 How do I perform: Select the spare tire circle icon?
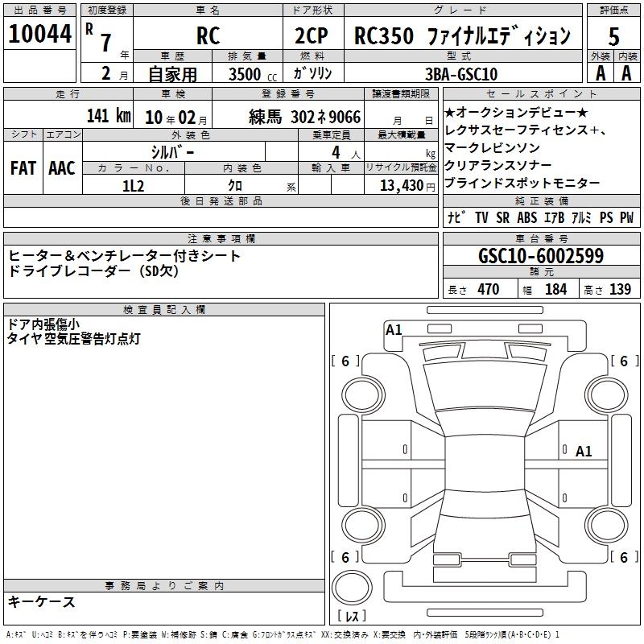tap(350, 586)
